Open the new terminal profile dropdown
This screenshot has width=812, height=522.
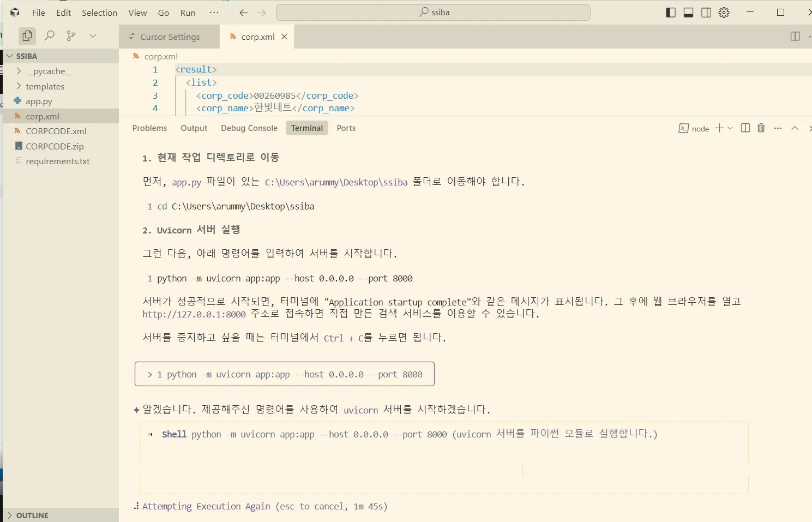point(730,128)
